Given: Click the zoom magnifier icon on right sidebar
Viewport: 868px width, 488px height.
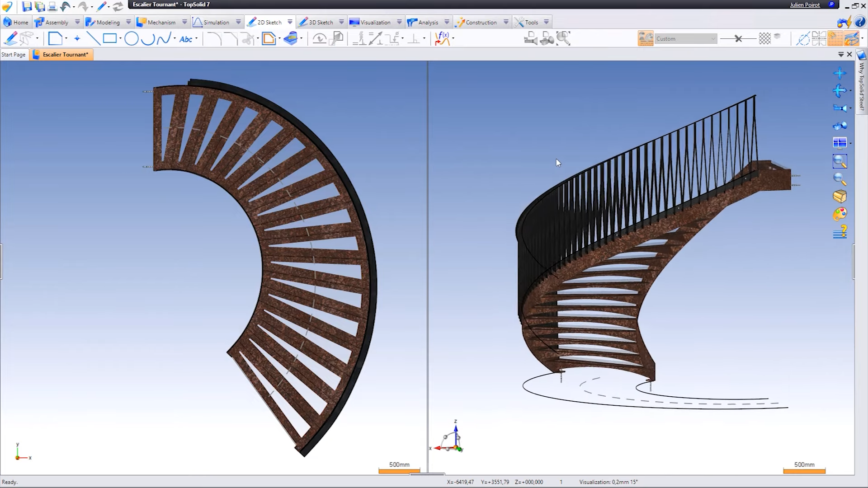Looking at the screenshot, I should coord(840,179).
